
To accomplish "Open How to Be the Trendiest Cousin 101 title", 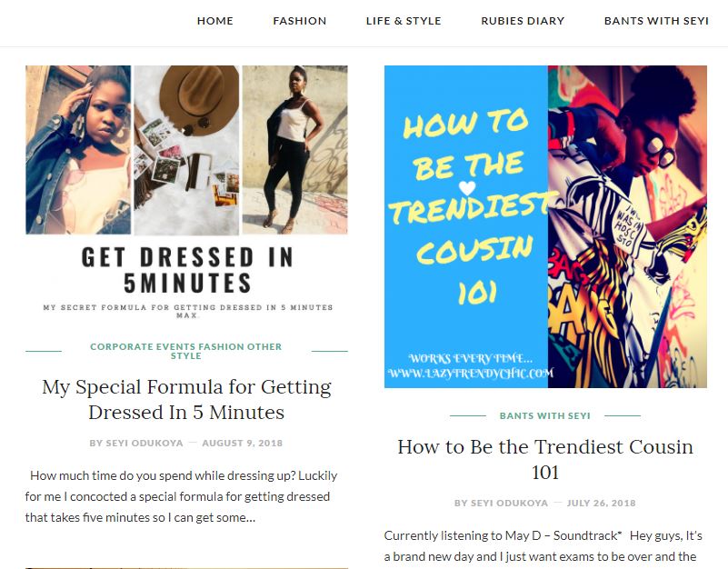I will click(x=545, y=459).
